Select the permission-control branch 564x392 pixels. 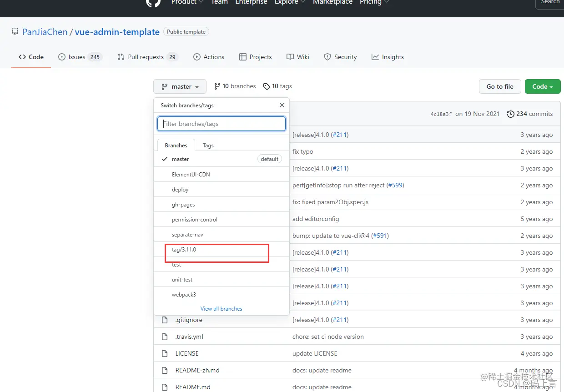tap(222, 219)
